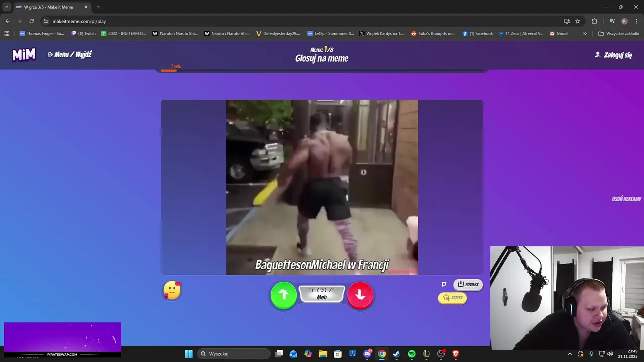The height and width of the screenshot is (362, 644).
Task: Open Kubz's thoughts bookmark
Action: pos(433,34)
